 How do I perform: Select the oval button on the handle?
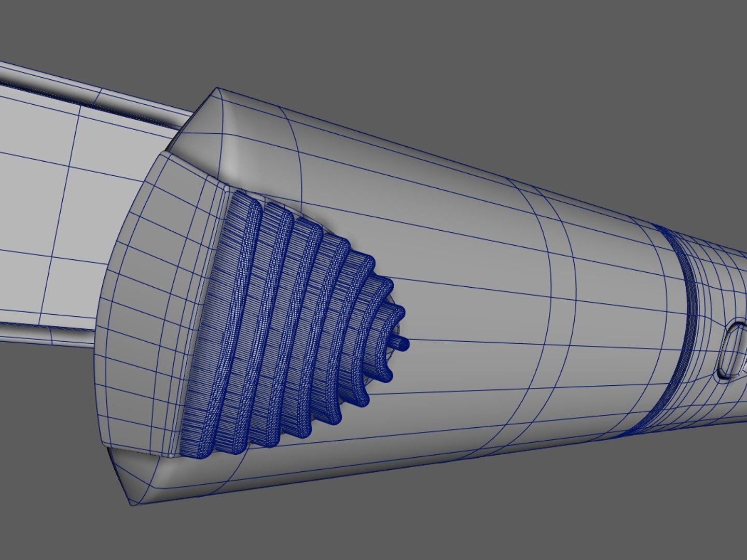tap(734, 350)
